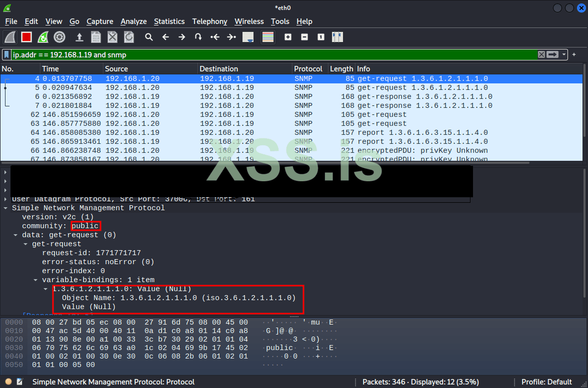The width and height of the screenshot is (588, 388).
Task: Open the Go menu
Action: (x=74, y=21)
